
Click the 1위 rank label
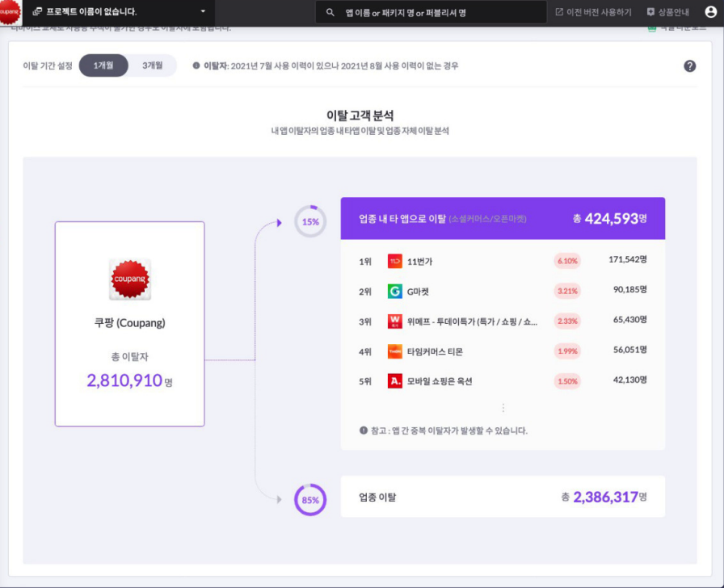[365, 262]
